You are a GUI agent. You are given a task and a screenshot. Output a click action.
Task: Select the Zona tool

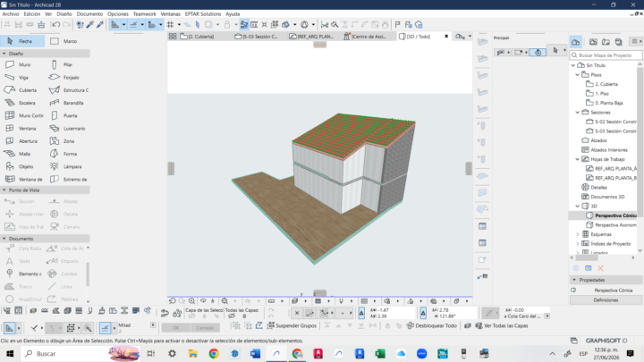tap(67, 141)
